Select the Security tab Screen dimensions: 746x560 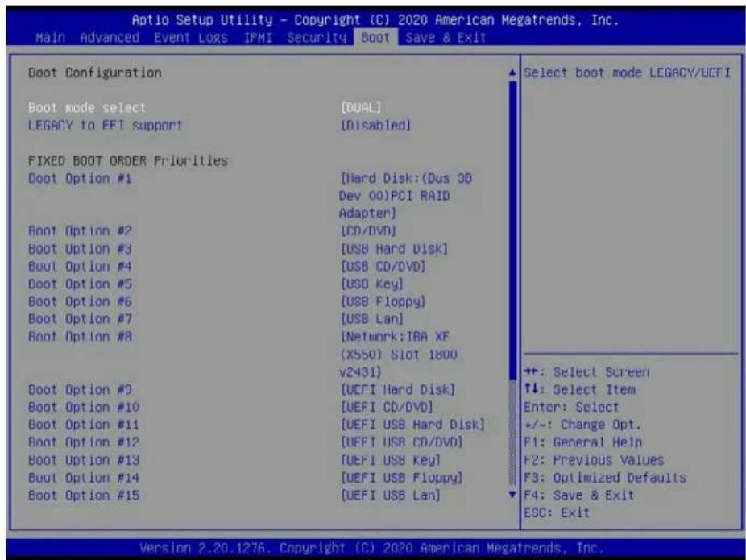tap(317, 38)
